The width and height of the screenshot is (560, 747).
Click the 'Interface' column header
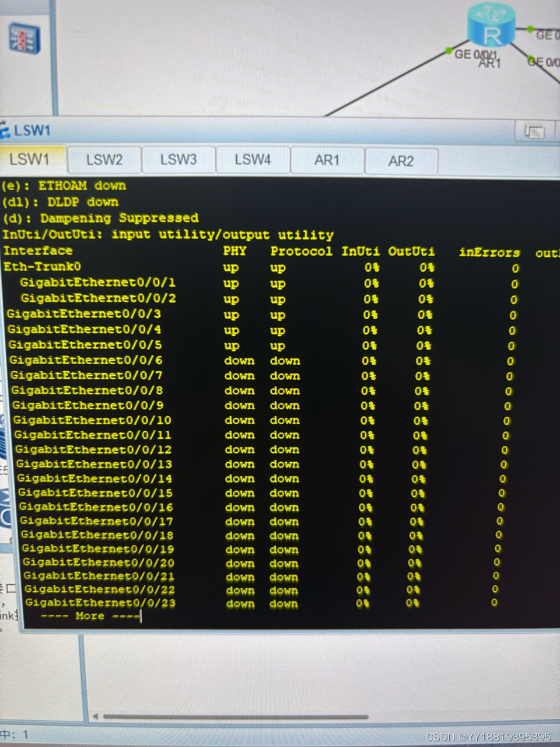coord(38,250)
